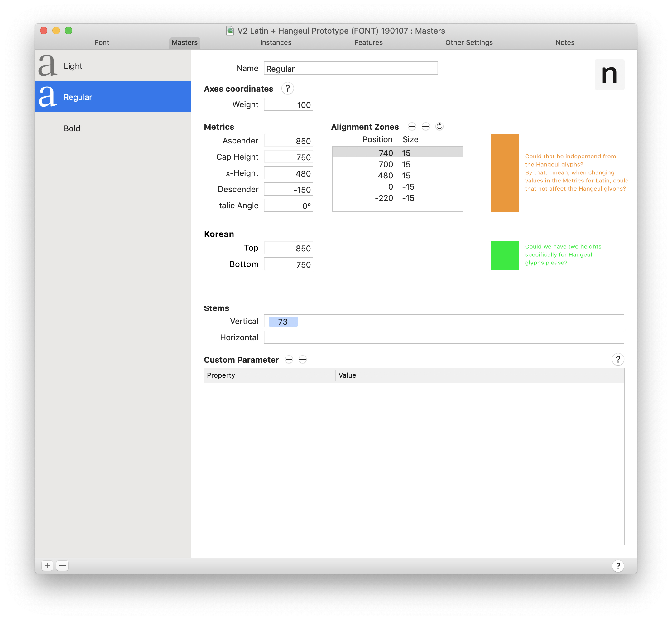This screenshot has height=620, width=672.
Task: Refresh the alignment zones
Action: (x=439, y=127)
